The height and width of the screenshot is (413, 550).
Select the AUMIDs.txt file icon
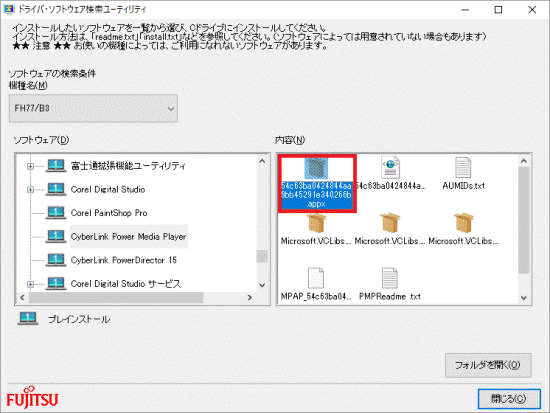[x=463, y=167]
